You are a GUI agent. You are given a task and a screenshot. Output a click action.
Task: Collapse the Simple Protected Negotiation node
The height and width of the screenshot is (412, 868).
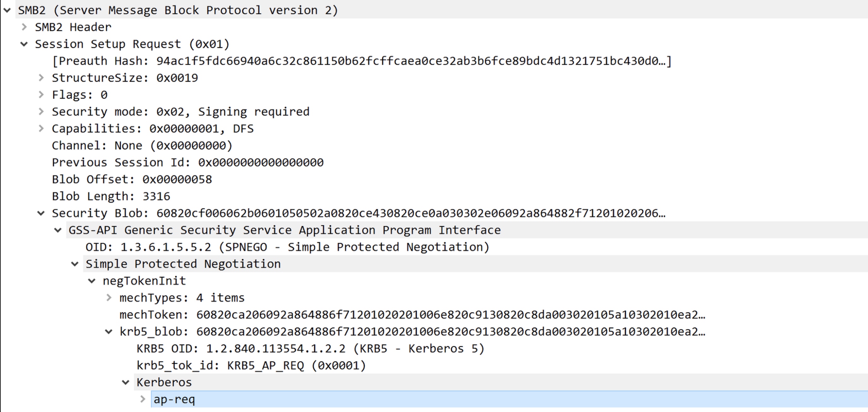click(x=75, y=264)
